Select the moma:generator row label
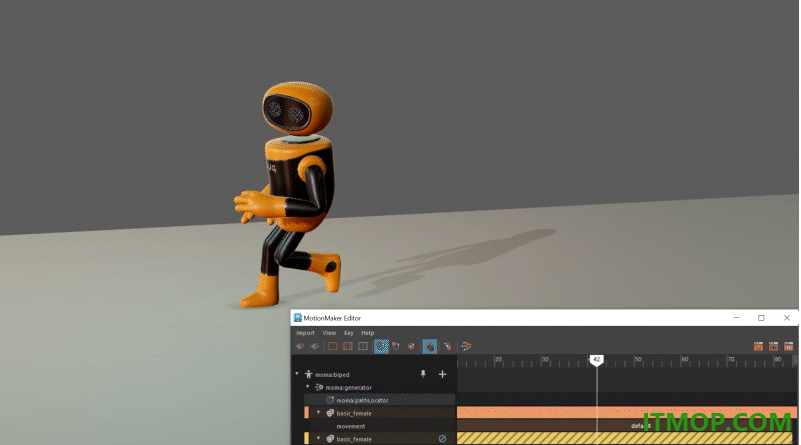 coord(348,387)
